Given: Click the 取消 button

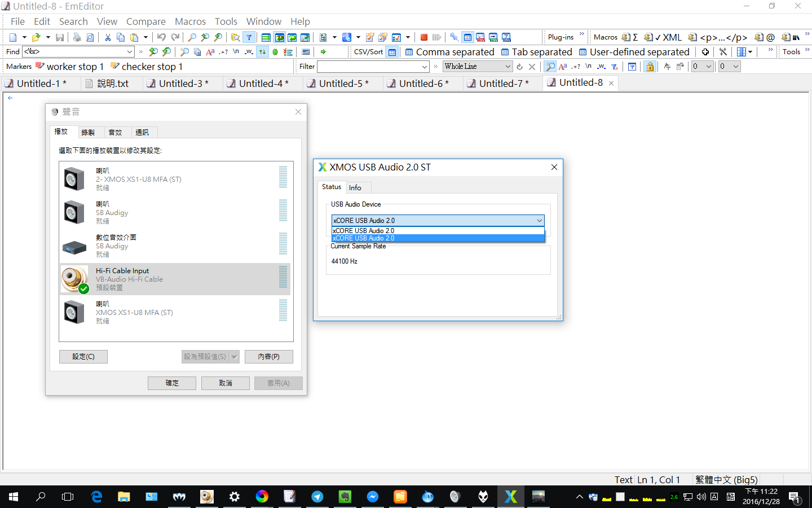Looking at the screenshot, I should coord(226,383).
